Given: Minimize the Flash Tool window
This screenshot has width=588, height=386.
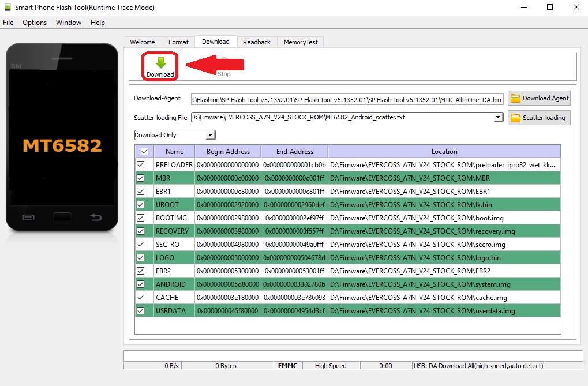Looking at the screenshot, I should (524, 7).
